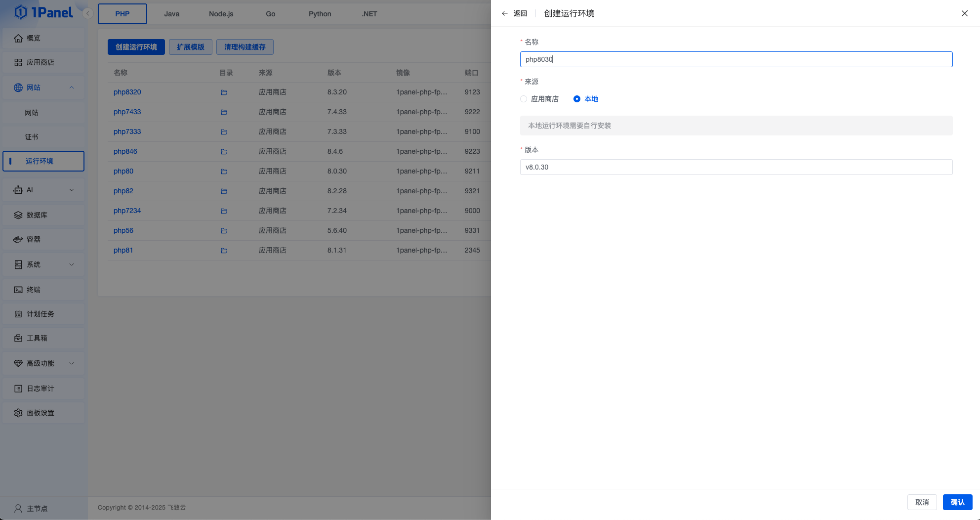Open the folder icon for php56
Viewport: 980px width, 520px height.
click(224, 231)
